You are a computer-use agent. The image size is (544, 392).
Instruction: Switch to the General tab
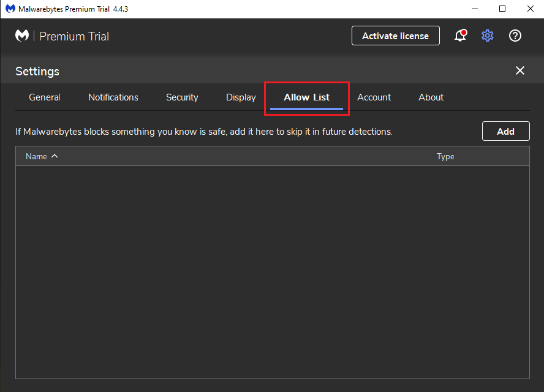(x=45, y=97)
